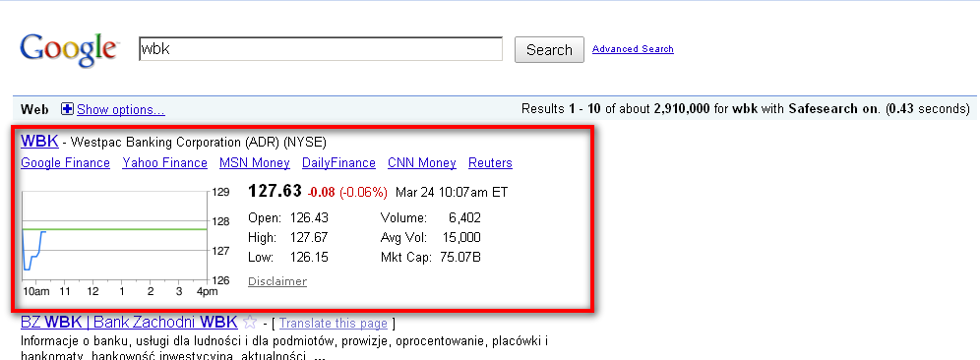This screenshot has width=980, height=360.
Task: Open Advanced Search link
Action: pyautogui.click(x=633, y=49)
